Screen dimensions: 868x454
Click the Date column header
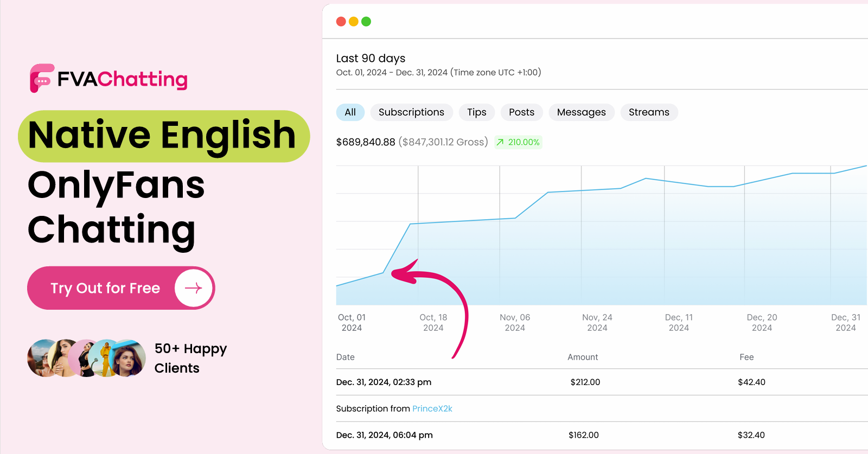345,357
